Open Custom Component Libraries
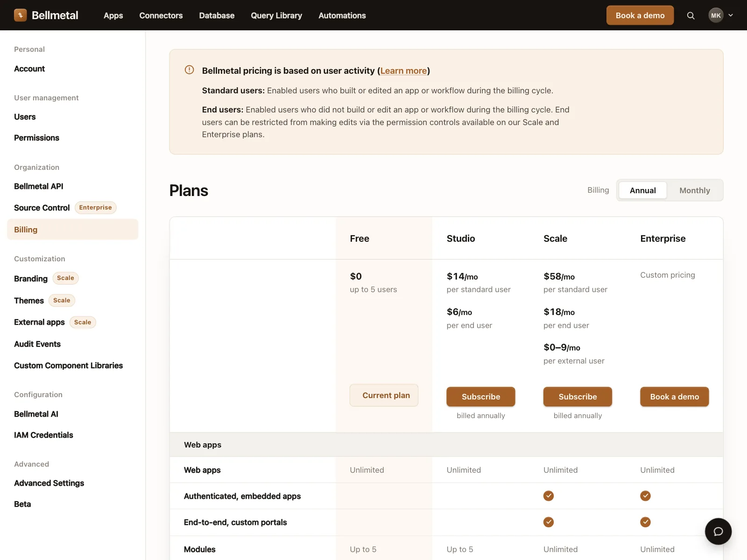Screen dimensions: 747x560 click(x=68, y=365)
